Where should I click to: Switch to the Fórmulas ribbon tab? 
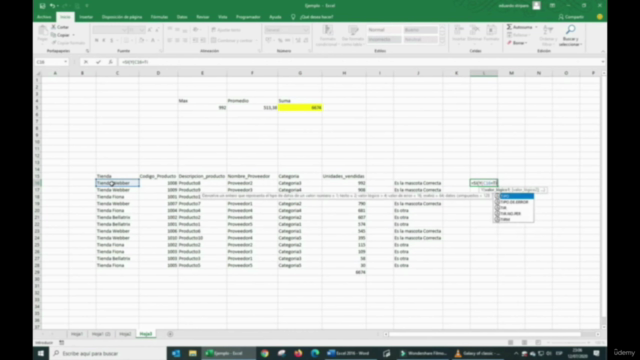coord(159,17)
